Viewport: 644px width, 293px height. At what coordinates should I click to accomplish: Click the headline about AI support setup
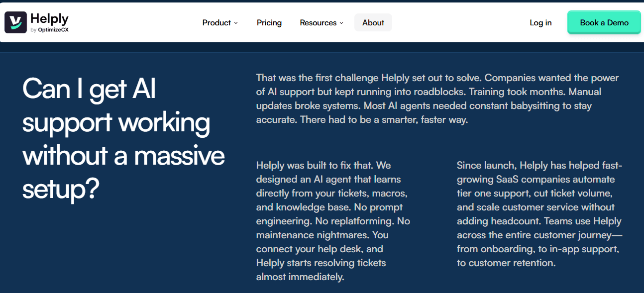[x=123, y=139]
